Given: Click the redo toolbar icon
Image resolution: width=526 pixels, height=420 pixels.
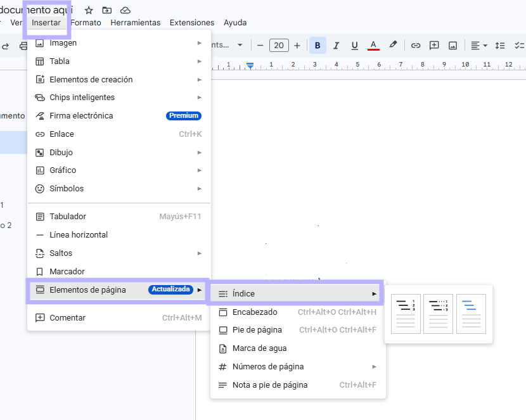Looking at the screenshot, I should point(5,46).
